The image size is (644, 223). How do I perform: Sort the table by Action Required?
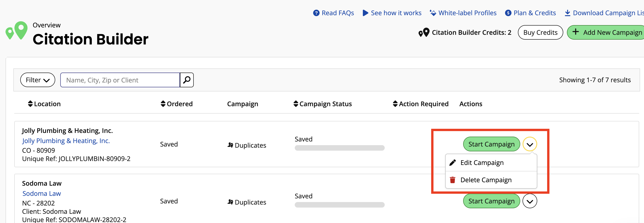421,104
